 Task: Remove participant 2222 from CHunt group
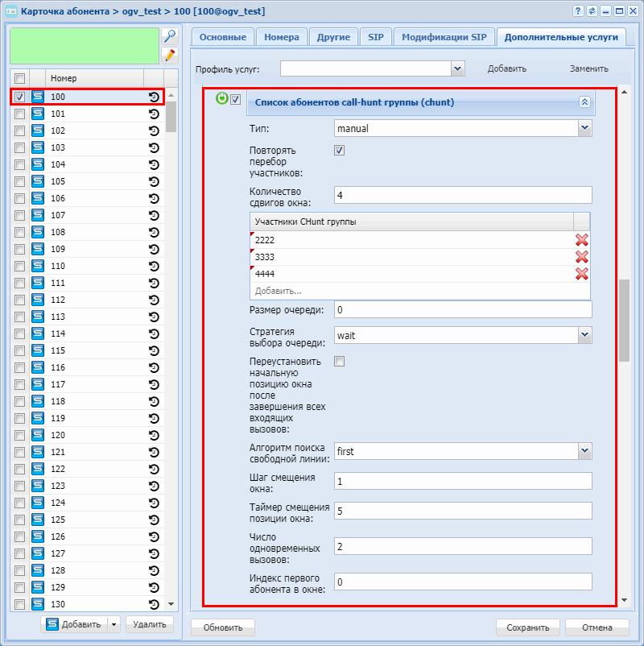click(581, 240)
